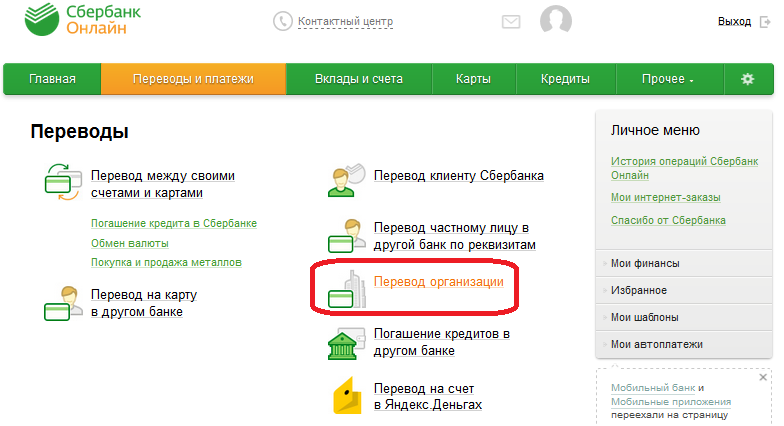
Task: Expand the Избранное section
Action: click(684, 290)
